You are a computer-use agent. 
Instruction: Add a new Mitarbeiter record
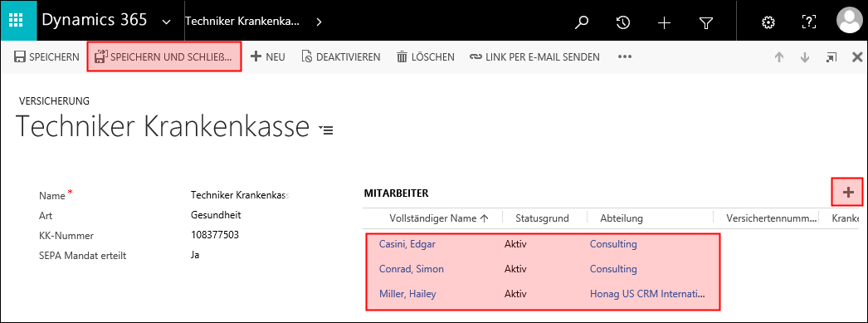click(x=848, y=193)
